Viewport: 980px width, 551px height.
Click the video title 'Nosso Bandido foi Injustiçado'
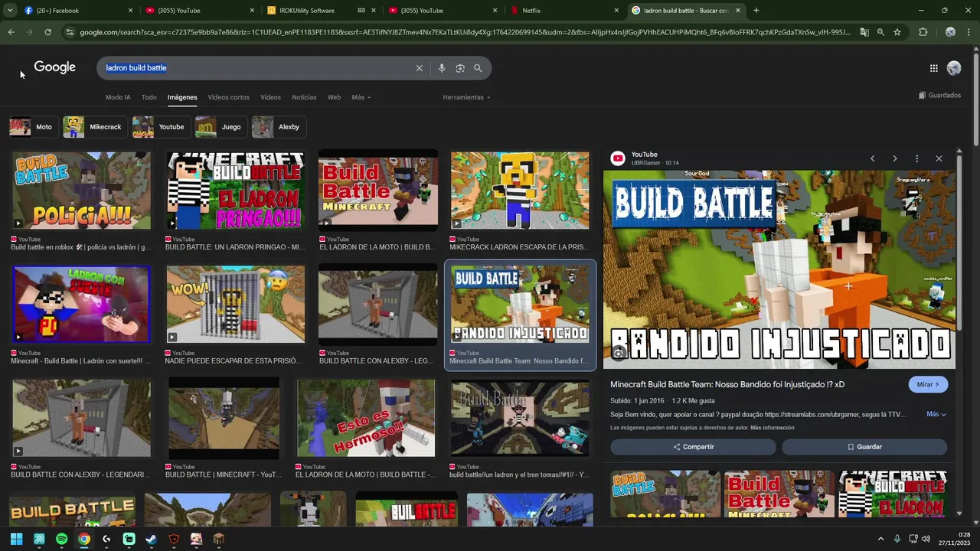tap(727, 384)
